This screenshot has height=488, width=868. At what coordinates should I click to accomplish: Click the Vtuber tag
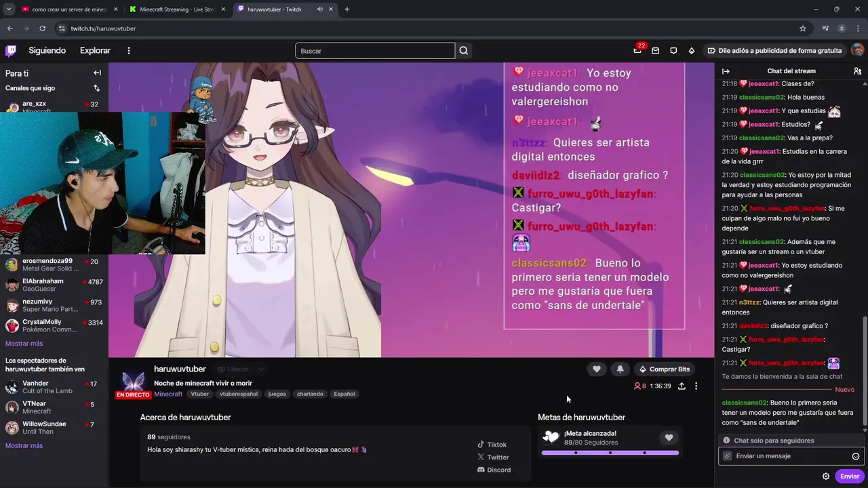tap(199, 394)
